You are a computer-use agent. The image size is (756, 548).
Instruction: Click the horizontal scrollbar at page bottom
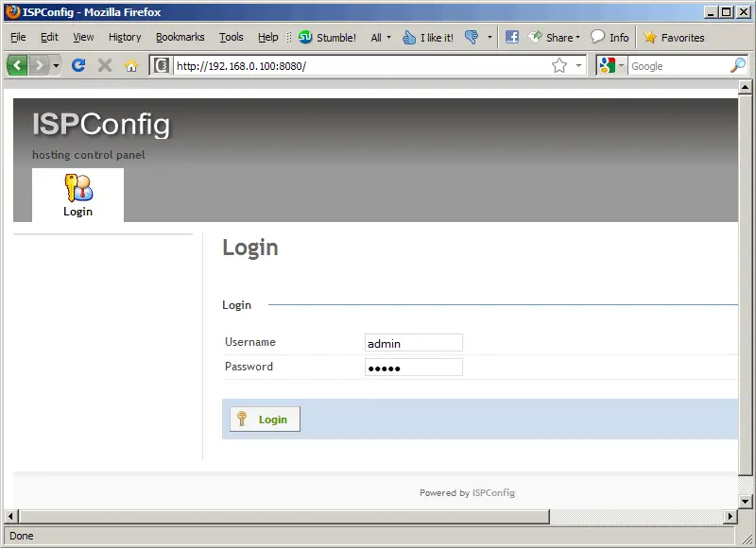tap(283, 516)
